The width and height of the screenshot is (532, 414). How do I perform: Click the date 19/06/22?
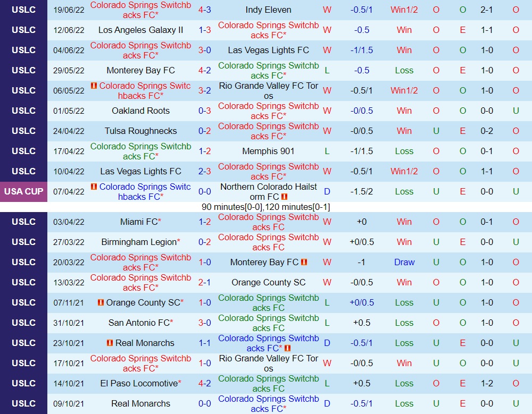[x=69, y=10]
